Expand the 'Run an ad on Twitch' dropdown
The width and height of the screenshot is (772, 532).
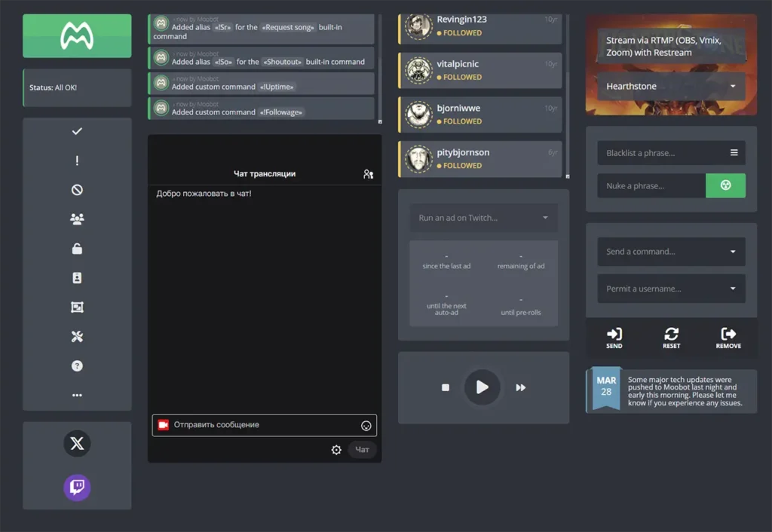click(483, 218)
